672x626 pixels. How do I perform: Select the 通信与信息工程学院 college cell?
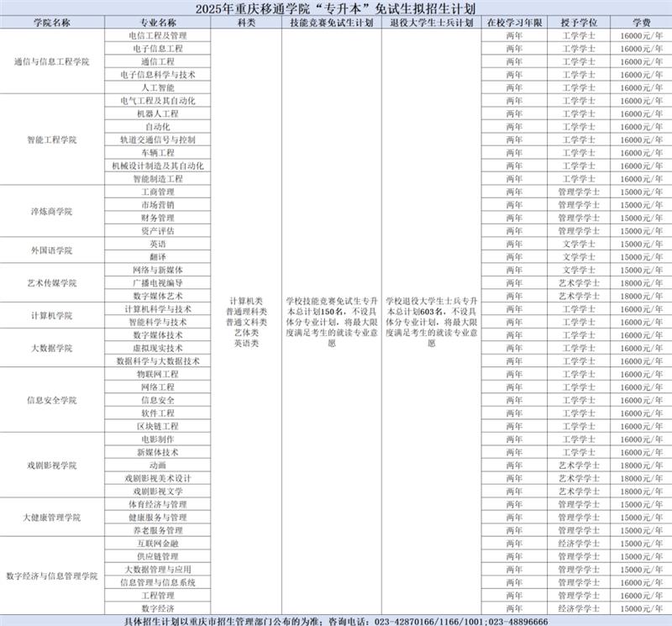(x=52, y=61)
